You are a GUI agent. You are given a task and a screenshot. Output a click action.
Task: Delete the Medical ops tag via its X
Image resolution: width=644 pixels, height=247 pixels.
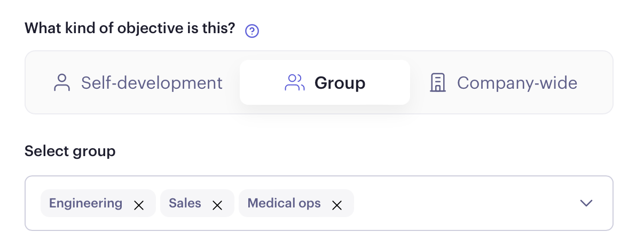click(337, 205)
